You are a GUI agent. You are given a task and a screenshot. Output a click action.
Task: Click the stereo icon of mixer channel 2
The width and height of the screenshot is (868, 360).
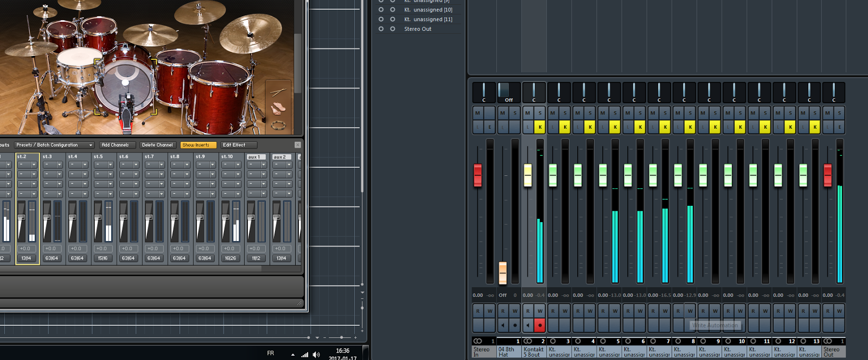click(x=528, y=341)
